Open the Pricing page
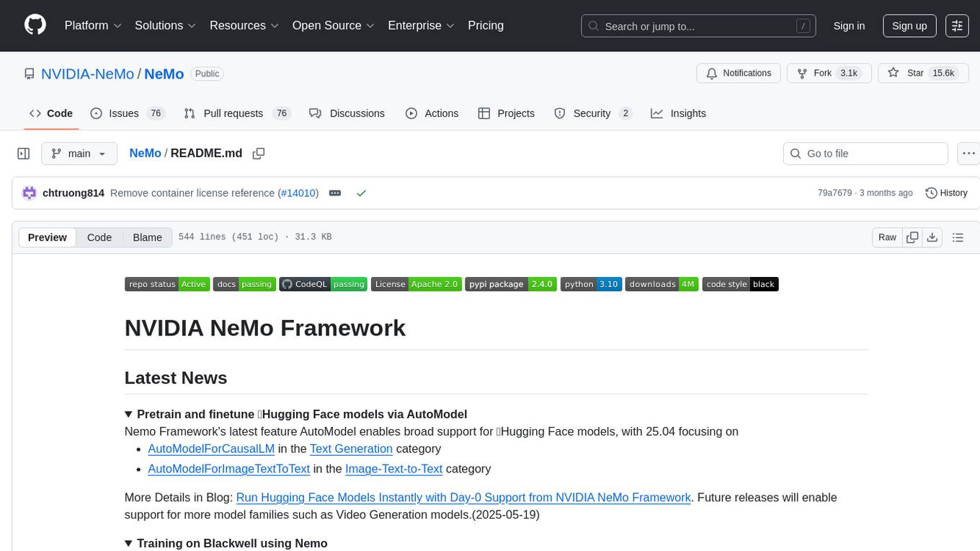Screen dimensions: 980x551 pyautogui.click(x=486, y=25)
